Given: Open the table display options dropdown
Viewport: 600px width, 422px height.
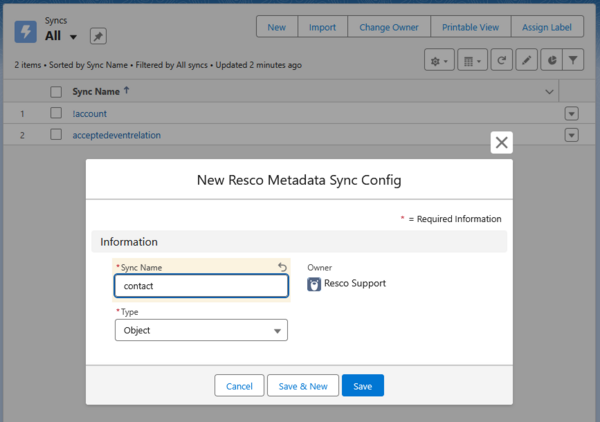Looking at the screenshot, I should click(x=471, y=61).
